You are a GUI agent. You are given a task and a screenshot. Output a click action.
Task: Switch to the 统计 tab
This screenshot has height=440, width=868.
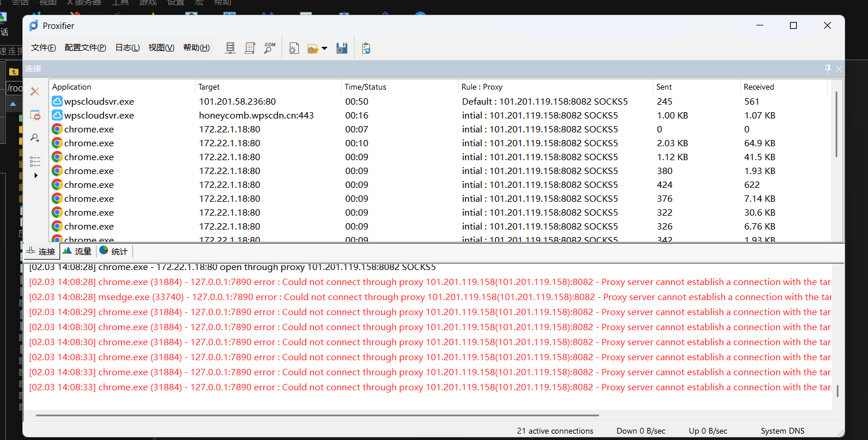[113, 251]
